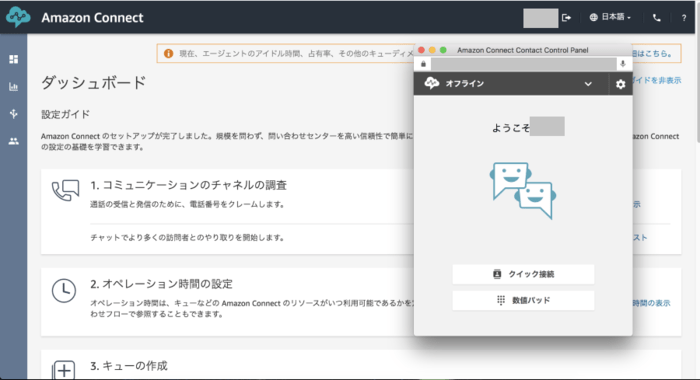This screenshot has height=380, width=700.
Task: Open the help question mark icon
Action: coord(683,18)
